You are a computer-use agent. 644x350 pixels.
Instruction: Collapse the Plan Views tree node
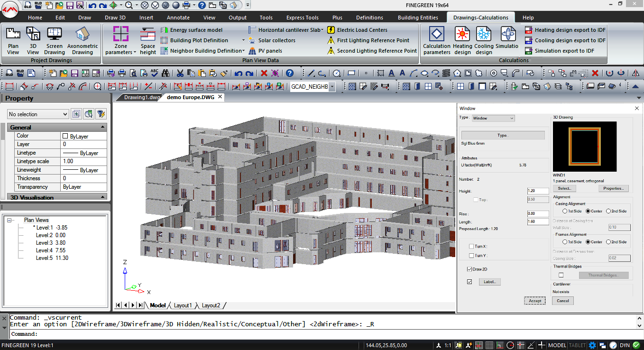(9, 220)
